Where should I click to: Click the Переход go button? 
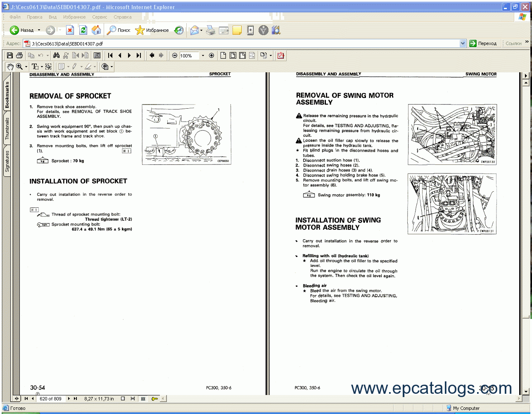483,43
